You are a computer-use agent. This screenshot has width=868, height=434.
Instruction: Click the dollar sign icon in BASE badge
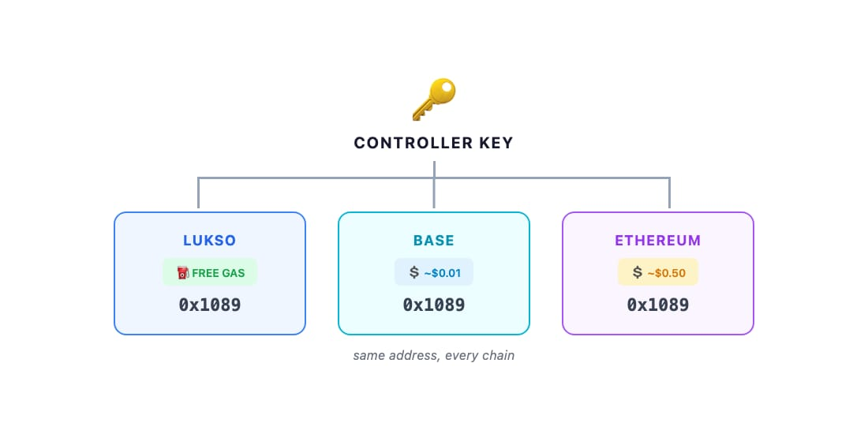(x=414, y=271)
